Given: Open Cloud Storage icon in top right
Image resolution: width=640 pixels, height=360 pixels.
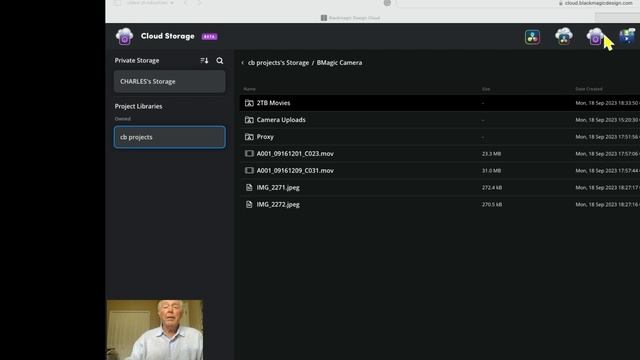Looking at the screenshot, I should pyautogui.click(x=595, y=36).
